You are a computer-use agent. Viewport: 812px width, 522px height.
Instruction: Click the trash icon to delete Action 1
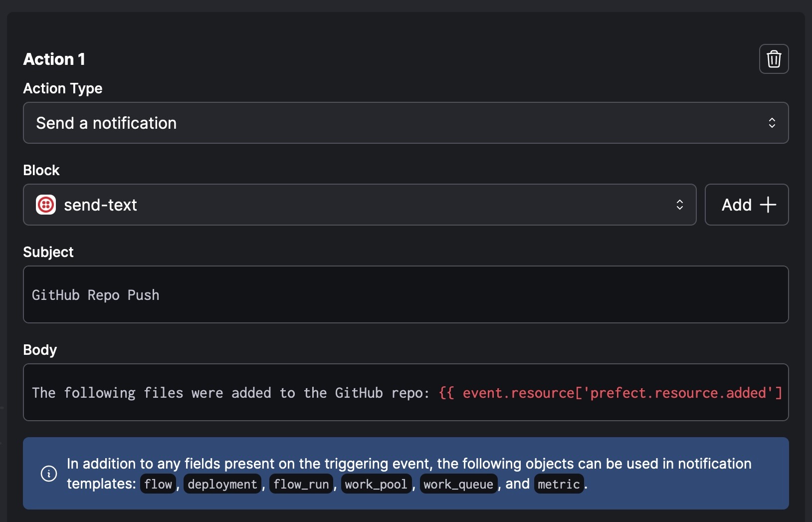[774, 59]
